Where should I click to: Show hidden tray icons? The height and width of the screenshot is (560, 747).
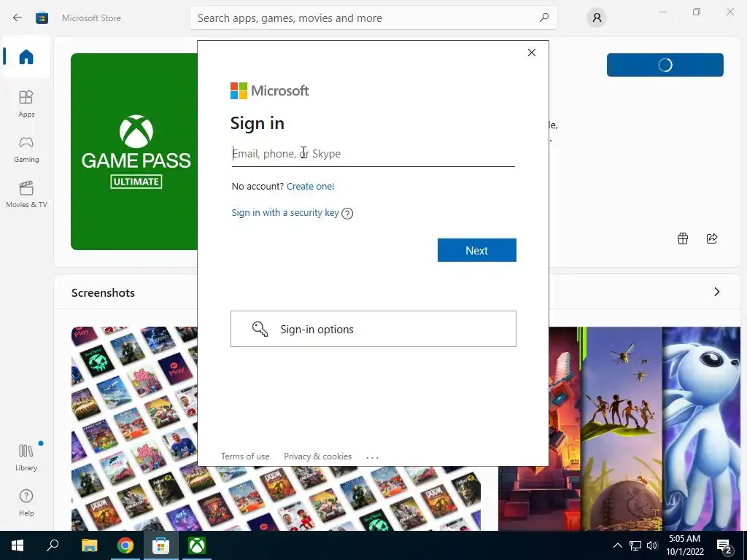617,545
